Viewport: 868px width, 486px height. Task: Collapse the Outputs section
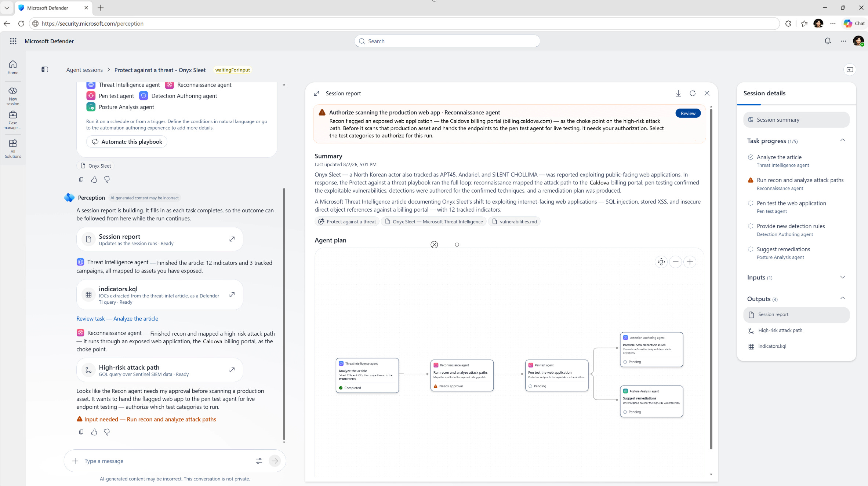(843, 299)
